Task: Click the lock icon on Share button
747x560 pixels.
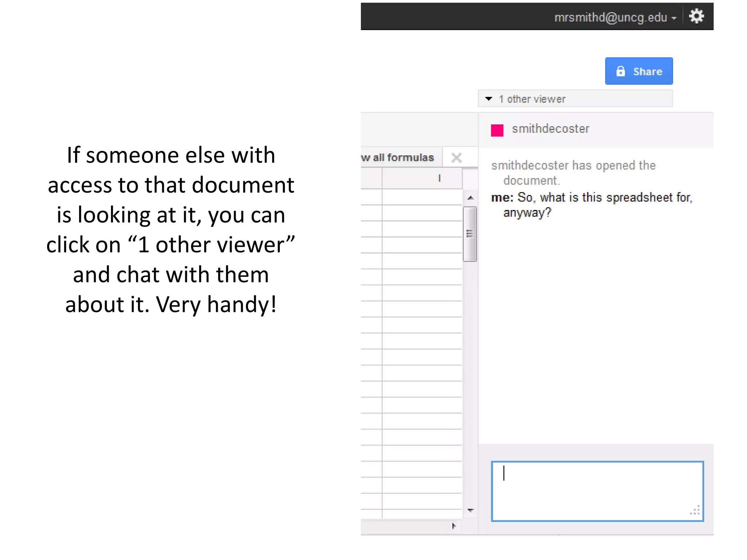Action: [620, 71]
